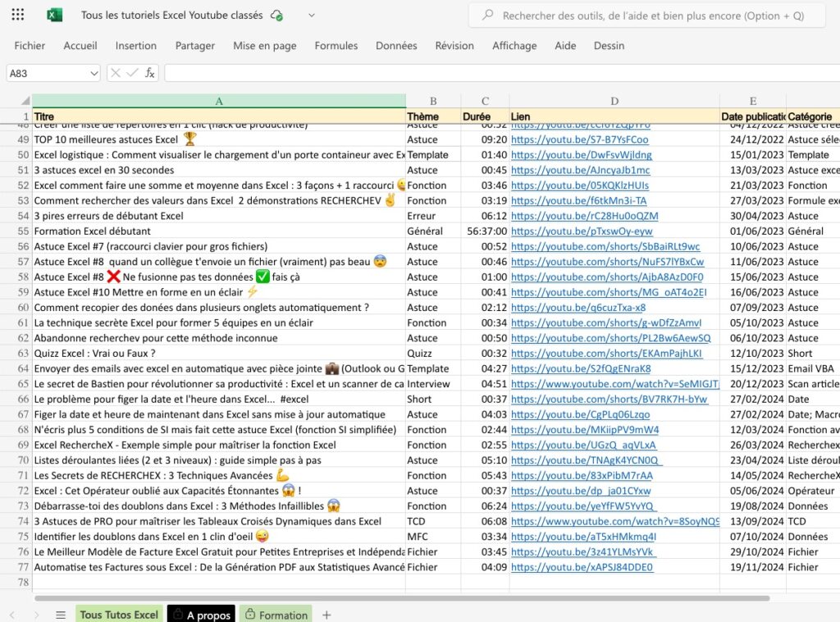Viewport: 840px width, 622px height.
Task: Click the cancel entry X icon
Action: click(115, 73)
